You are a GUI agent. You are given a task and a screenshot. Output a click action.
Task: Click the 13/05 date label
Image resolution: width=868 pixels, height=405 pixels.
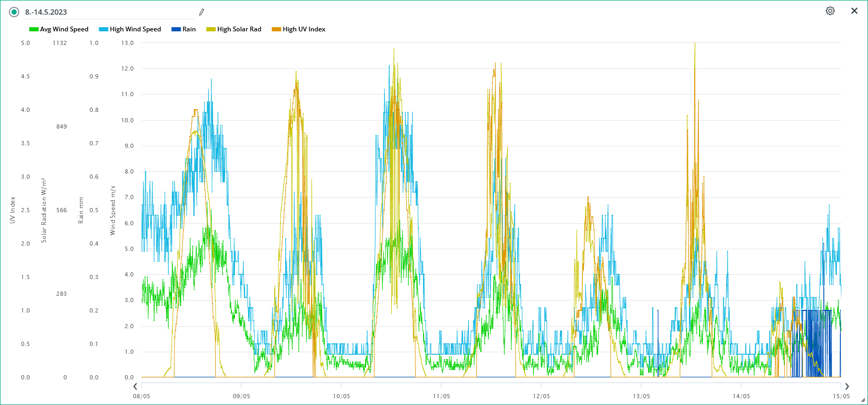641,396
